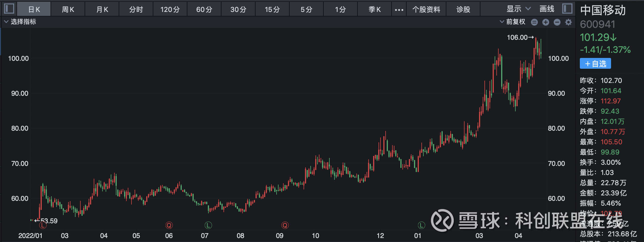Click the red L marker near 2022/01
Image resolution: width=644 pixels, height=242 pixels.
coord(43,226)
